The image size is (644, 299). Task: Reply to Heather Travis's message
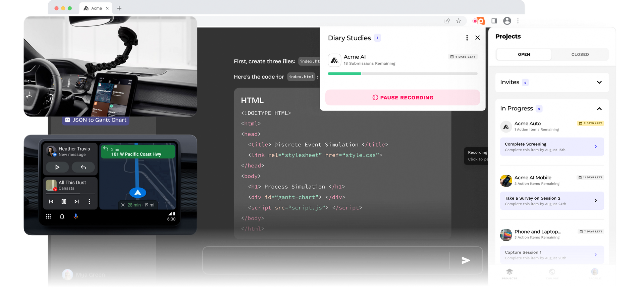click(83, 167)
